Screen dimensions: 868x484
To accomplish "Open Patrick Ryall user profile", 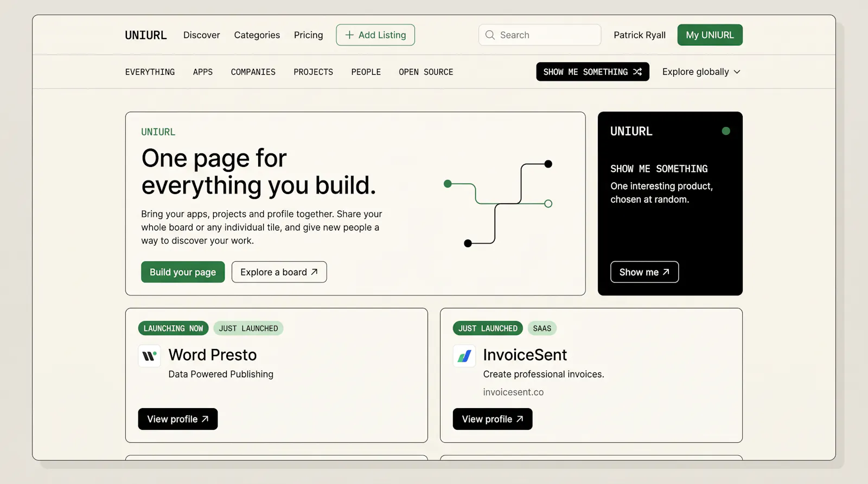I will pos(640,35).
